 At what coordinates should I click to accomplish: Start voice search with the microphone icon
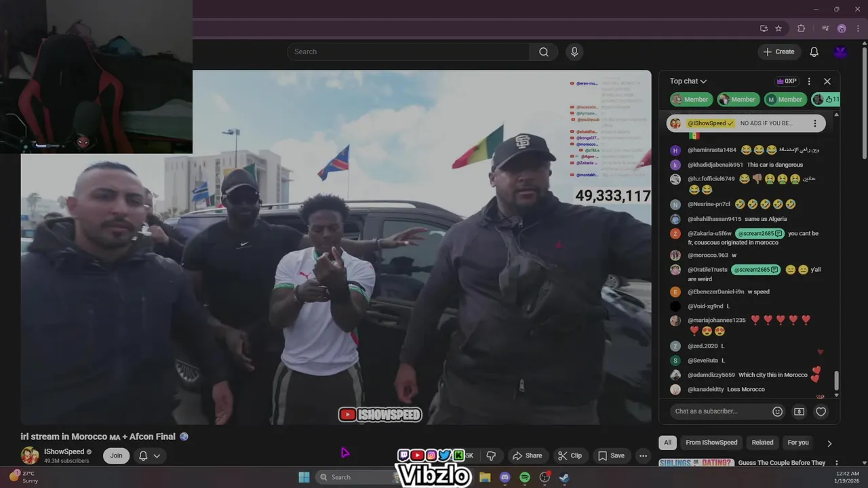[x=574, y=52]
